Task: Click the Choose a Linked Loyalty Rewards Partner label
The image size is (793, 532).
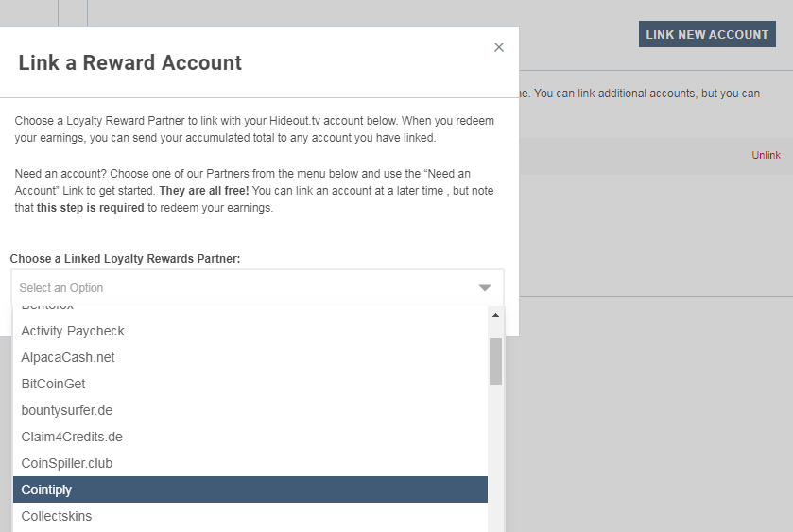Action: pos(126,258)
